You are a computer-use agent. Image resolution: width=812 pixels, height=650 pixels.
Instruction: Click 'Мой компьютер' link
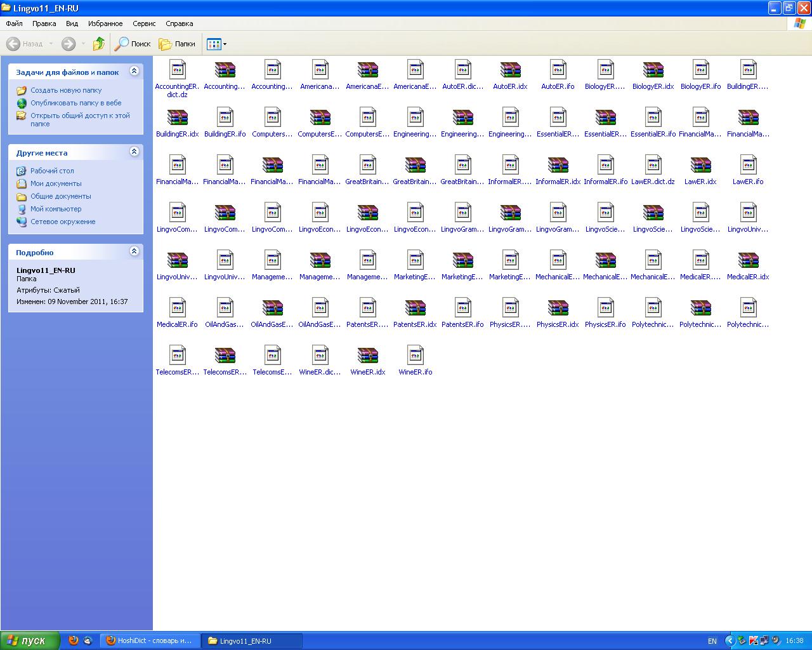(x=56, y=209)
